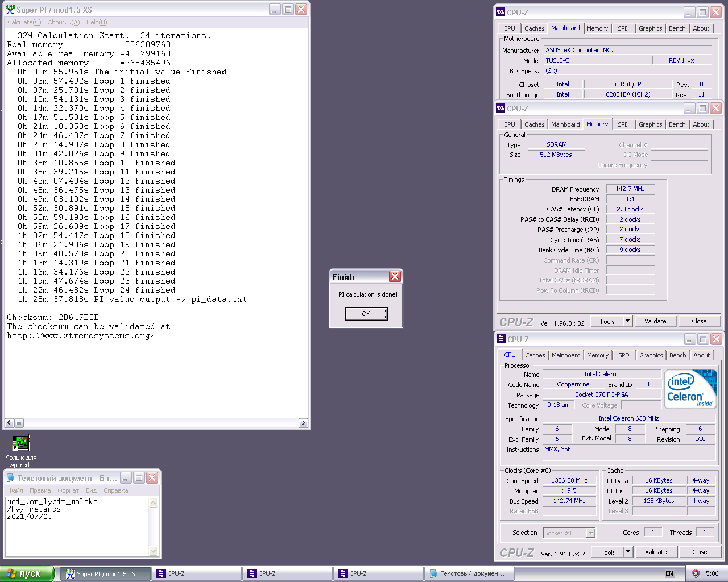Image resolution: width=728 pixels, height=582 pixels.
Task: Close the Finish dialog with X
Action: click(395, 277)
